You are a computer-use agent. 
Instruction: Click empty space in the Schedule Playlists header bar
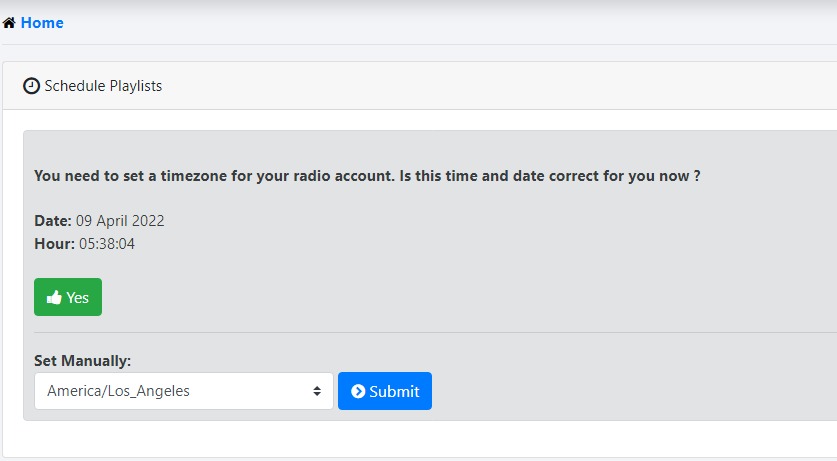click(500, 86)
